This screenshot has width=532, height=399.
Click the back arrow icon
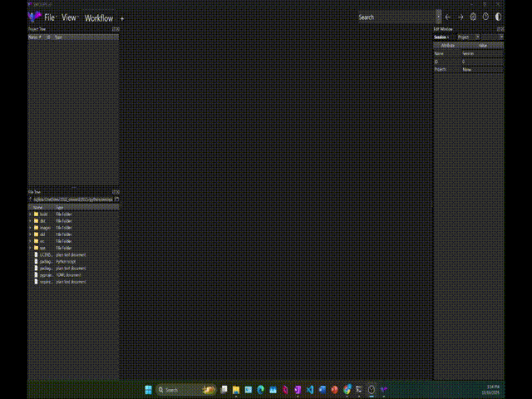(448, 17)
